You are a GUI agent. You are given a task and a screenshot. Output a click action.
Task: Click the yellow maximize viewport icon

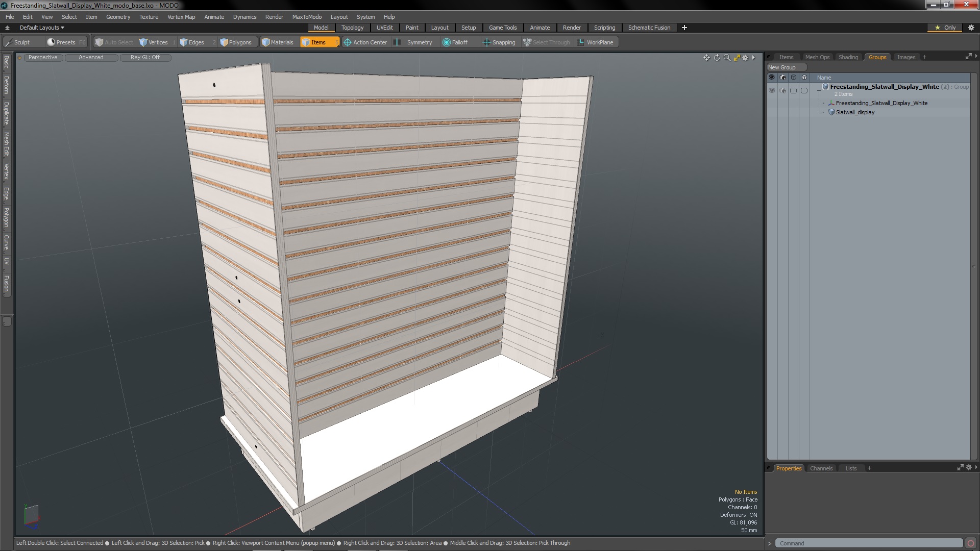point(737,58)
